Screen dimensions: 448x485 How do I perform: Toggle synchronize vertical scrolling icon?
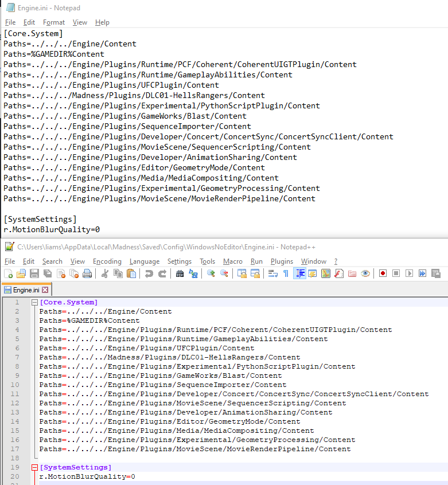(x=242, y=273)
